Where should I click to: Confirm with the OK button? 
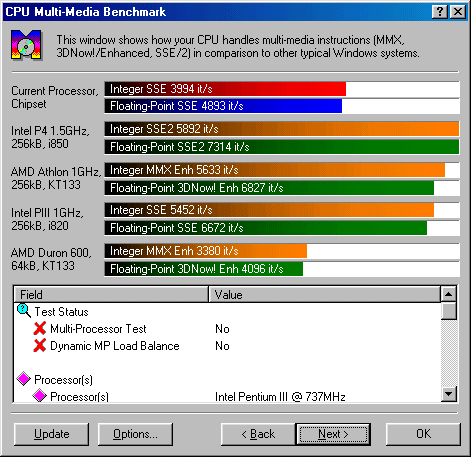423,434
